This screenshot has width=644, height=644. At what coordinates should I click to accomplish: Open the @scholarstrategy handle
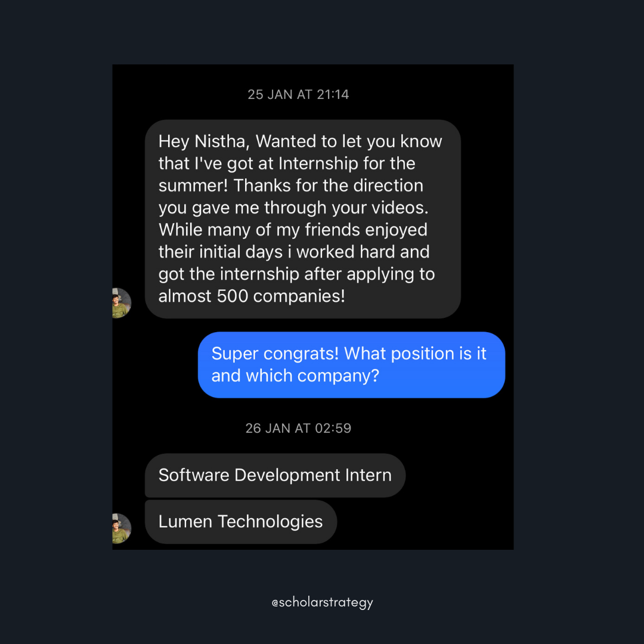(x=323, y=602)
